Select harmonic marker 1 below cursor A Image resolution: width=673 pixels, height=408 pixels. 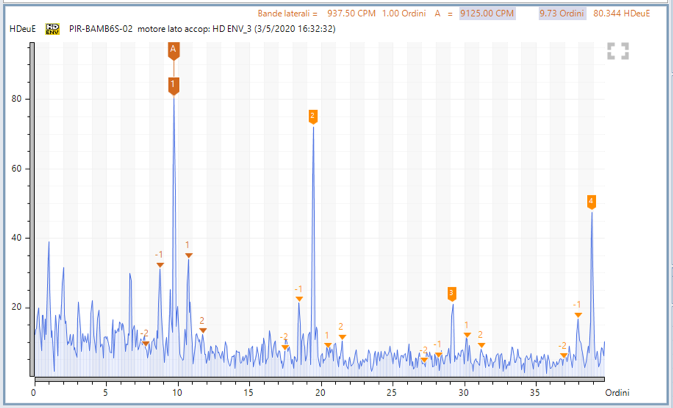point(174,86)
